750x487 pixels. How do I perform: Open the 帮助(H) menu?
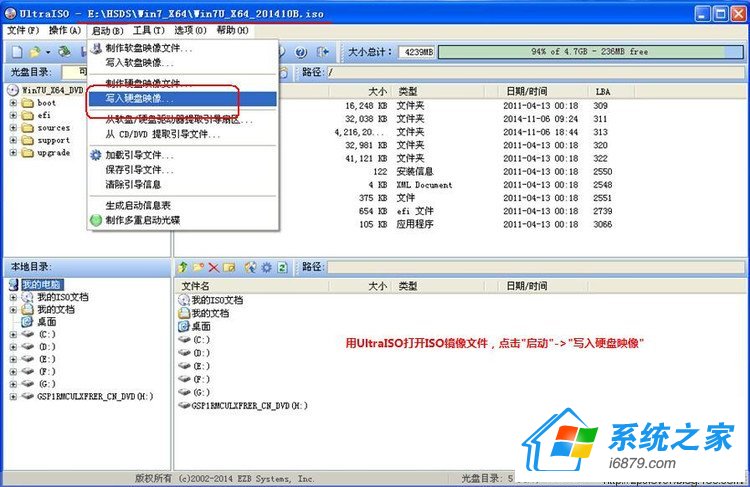232,30
